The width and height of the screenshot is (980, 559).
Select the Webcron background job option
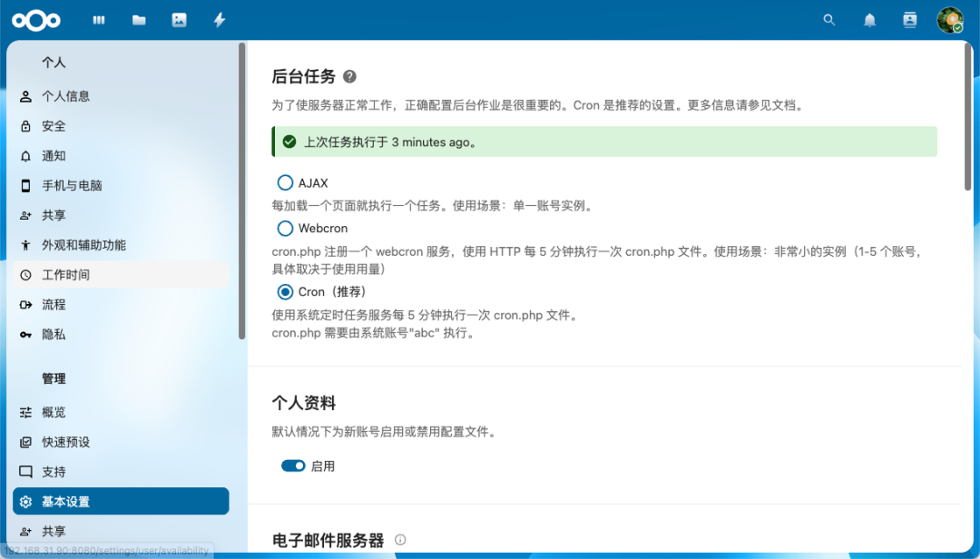pyautogui.click(x=284, y=228)
